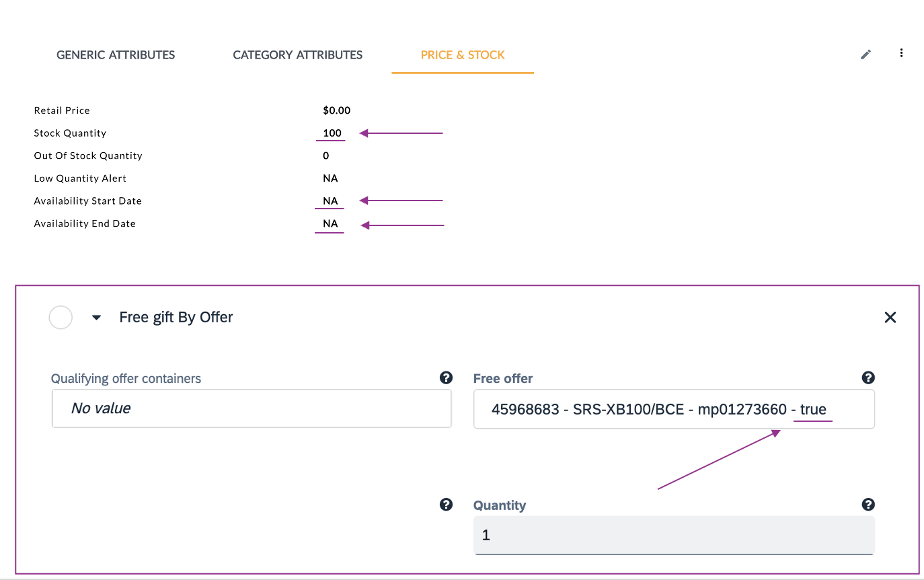Image resolution: width=924 pixels, height=580 pixels.
Task: Click the Free gift By Offer title
Action: pos(176,318)
